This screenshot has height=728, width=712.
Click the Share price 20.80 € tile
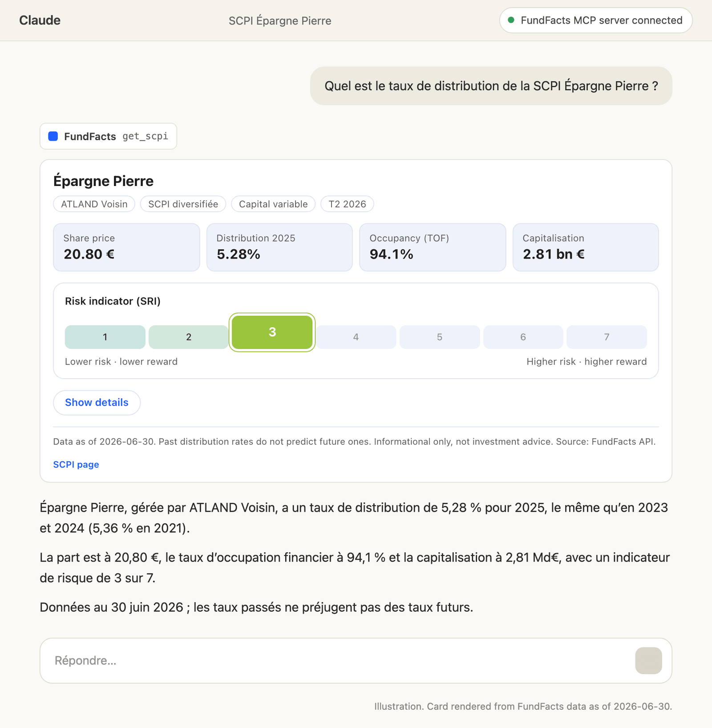tap(126, 247)
